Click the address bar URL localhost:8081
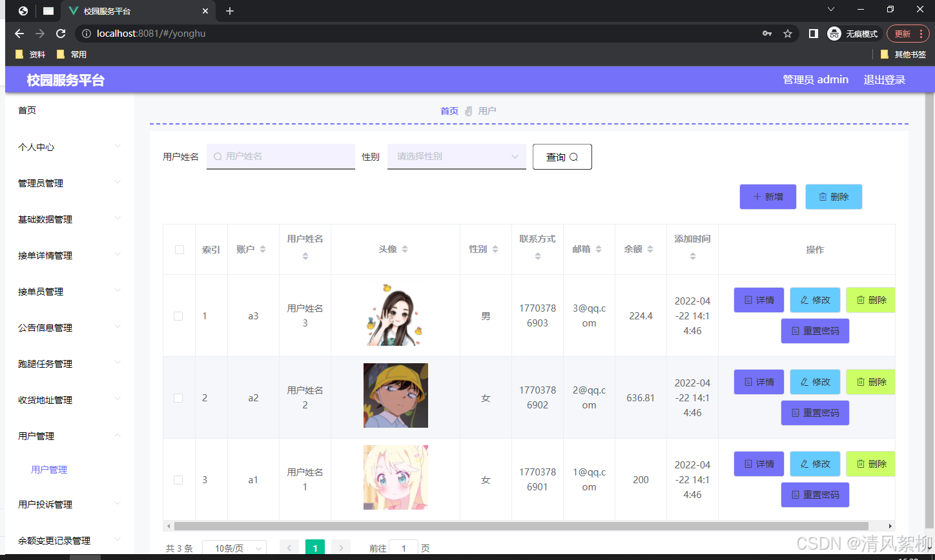 (x=151, y=34)
